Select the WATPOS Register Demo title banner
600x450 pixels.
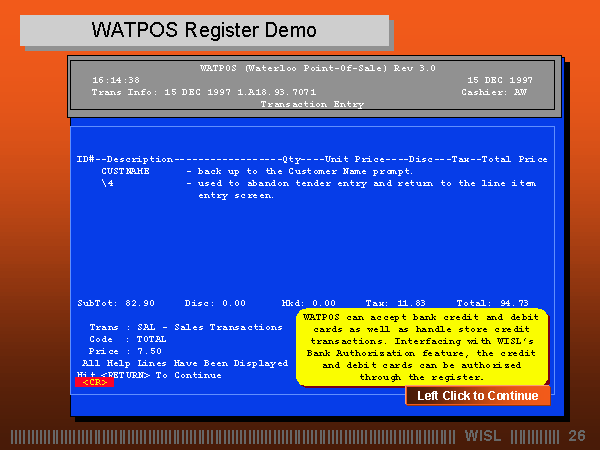(x=204, y=30)
